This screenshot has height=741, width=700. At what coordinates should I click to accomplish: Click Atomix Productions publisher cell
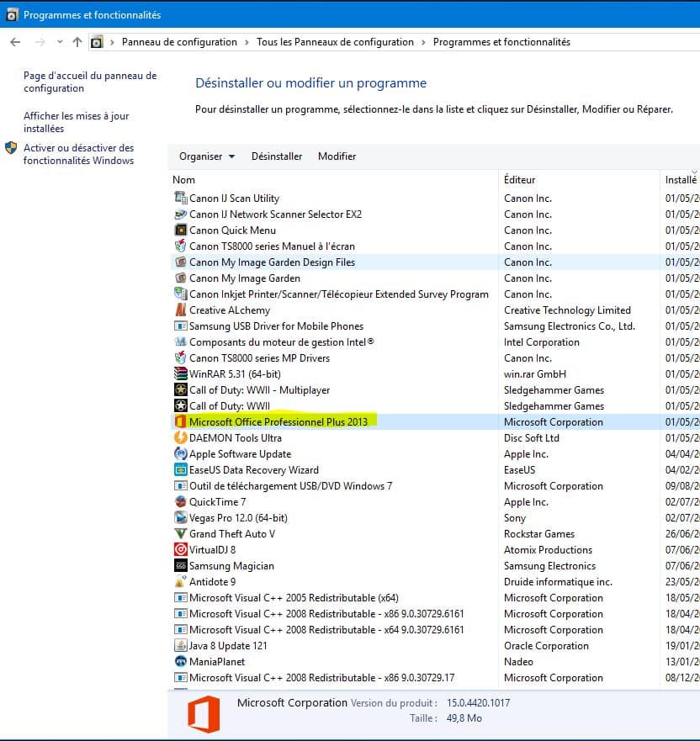pos(548,549)
